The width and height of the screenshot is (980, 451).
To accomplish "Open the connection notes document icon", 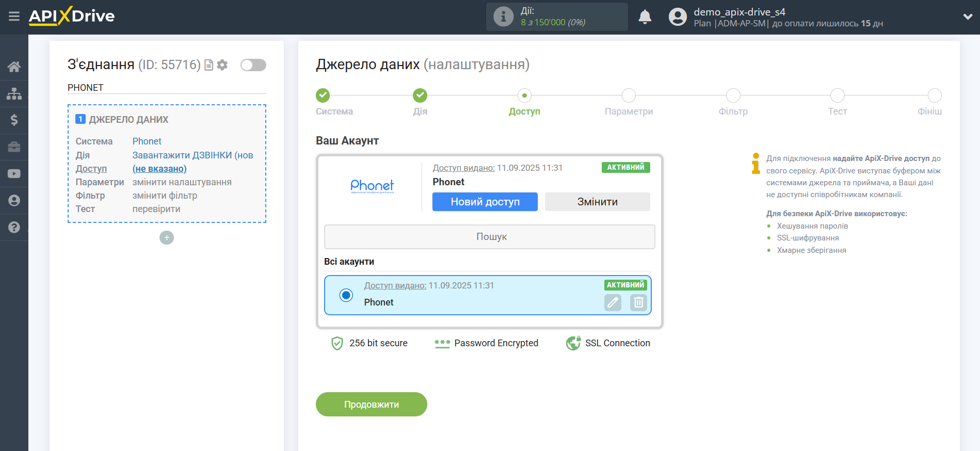I will tap(209, 65).
